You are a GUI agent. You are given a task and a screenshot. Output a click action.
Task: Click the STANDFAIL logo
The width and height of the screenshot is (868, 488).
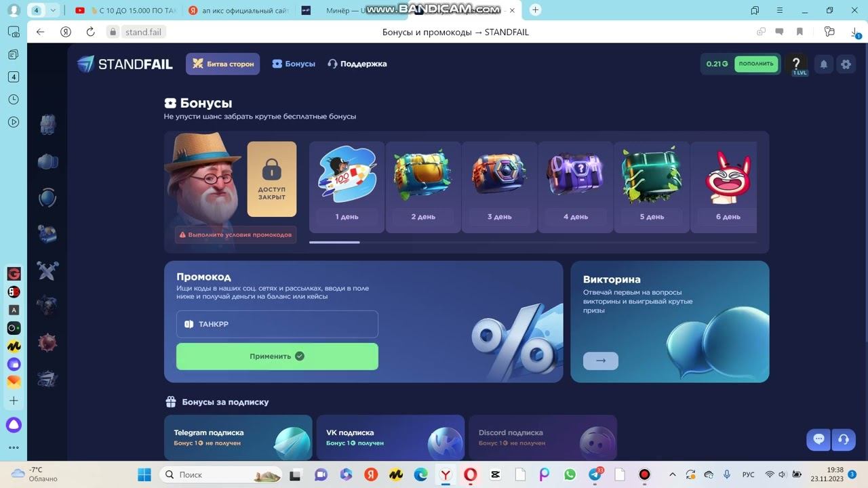[x=125, y=64]
